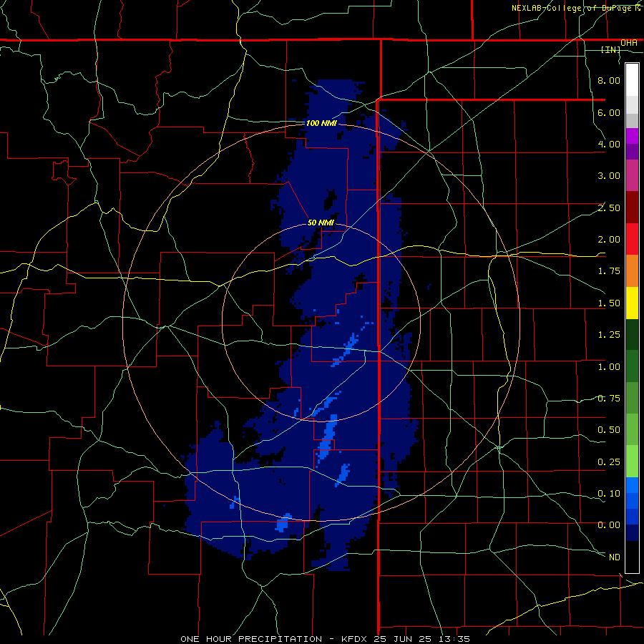The width and height of the screenshot is (644, 644).
Task: Select the 0.50 legend value
Action: click(x=609, y=430)
